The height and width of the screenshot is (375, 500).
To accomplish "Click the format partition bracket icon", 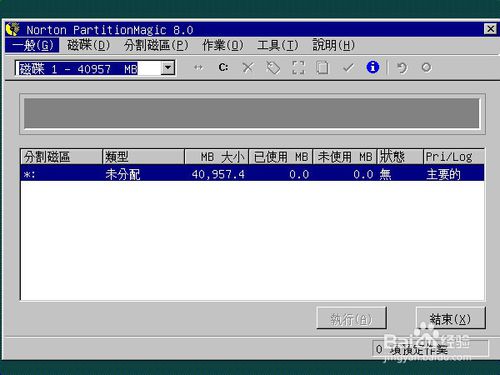I will point(298,68).
